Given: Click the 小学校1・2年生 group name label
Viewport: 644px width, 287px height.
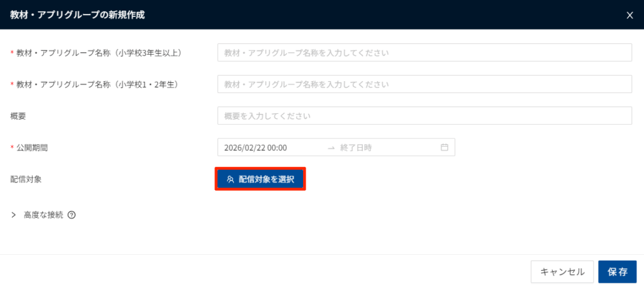Looking at the screenshot, I should (x=96, y=84).
